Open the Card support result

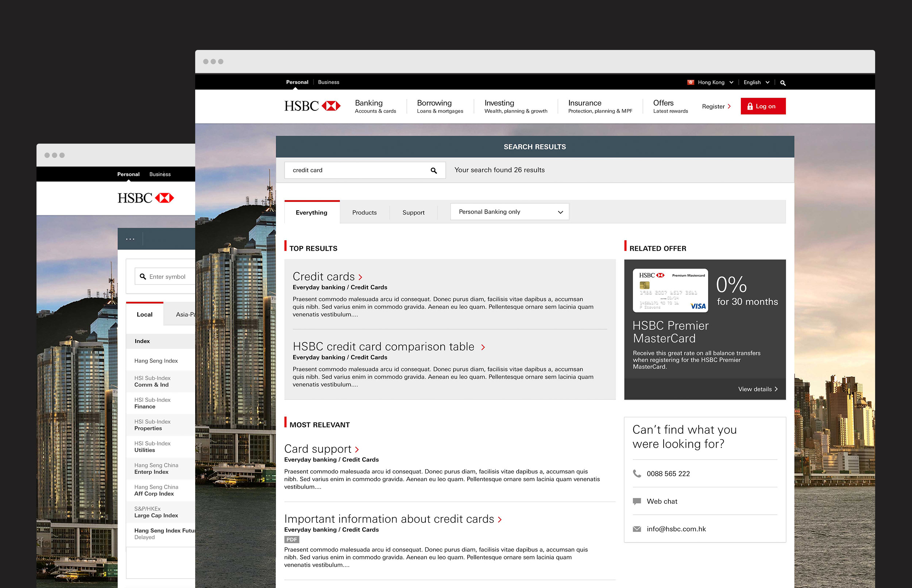pyautogui.click(x=317, y=449)
